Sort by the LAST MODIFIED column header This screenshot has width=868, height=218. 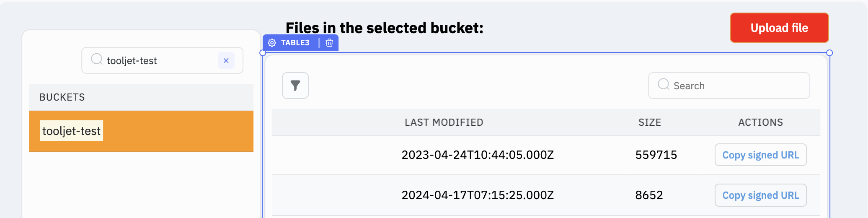[x=444, y=122]
